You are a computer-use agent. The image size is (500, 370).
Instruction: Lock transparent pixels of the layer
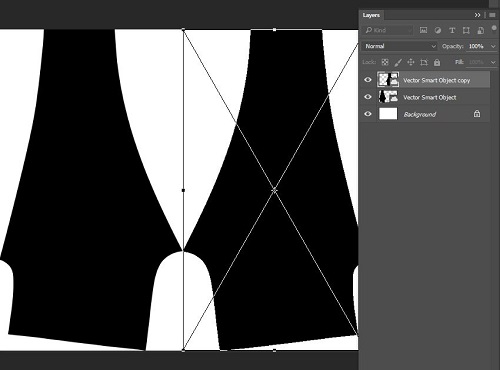(385, 62)
